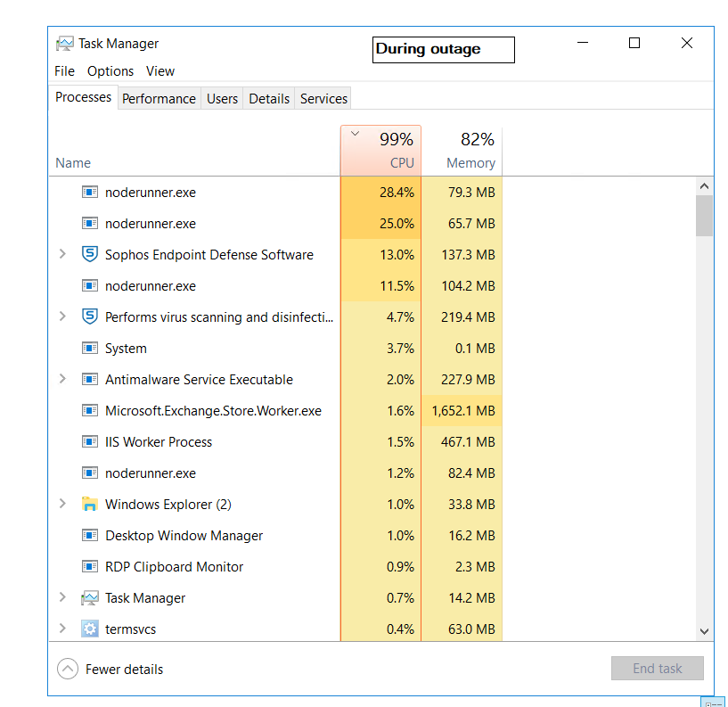The width and height of the screenshot is (728, 707).
Task: Click the scrollbar down arrow
Action: point(704,631)
